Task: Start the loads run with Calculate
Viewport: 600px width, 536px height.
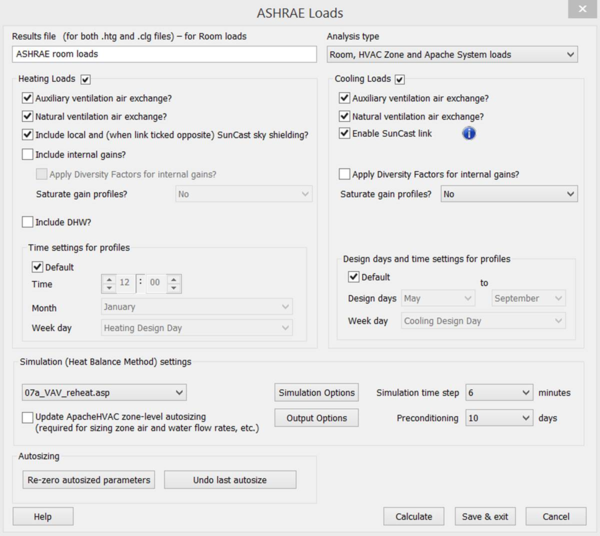Action: pos(414,516)
